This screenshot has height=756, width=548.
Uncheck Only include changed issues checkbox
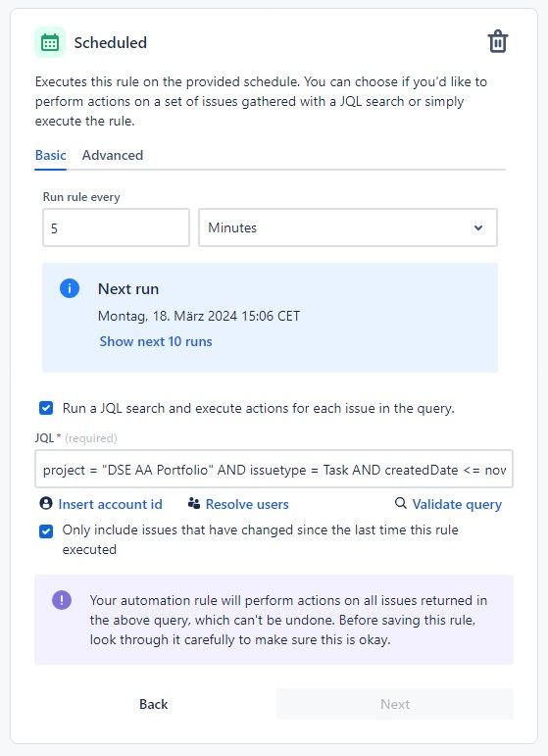pos(46,531)
